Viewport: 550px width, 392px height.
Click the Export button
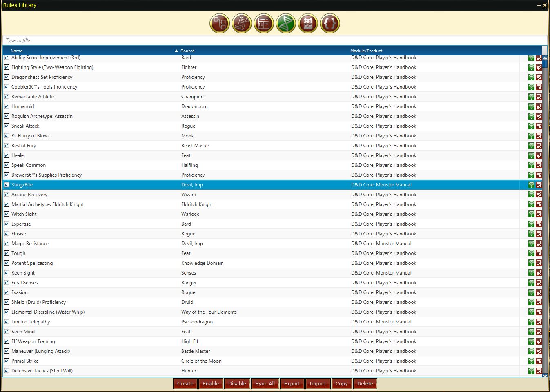292,383
